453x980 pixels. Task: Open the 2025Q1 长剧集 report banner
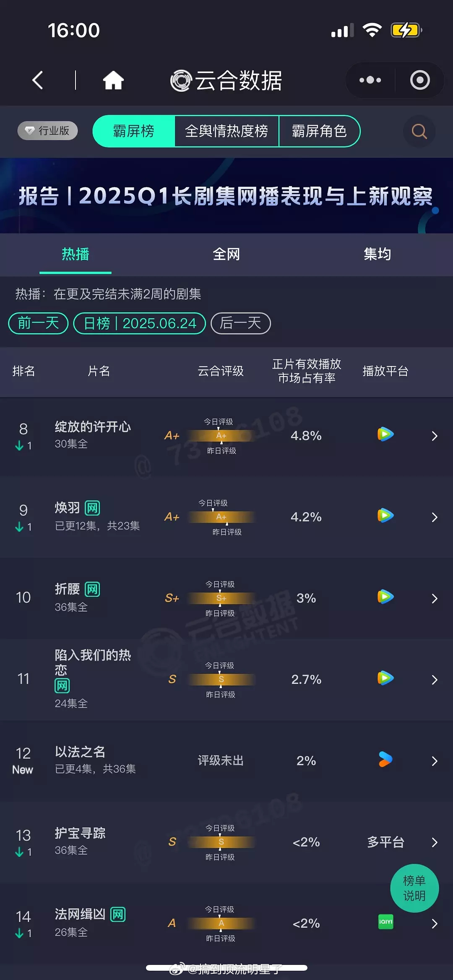226,196
